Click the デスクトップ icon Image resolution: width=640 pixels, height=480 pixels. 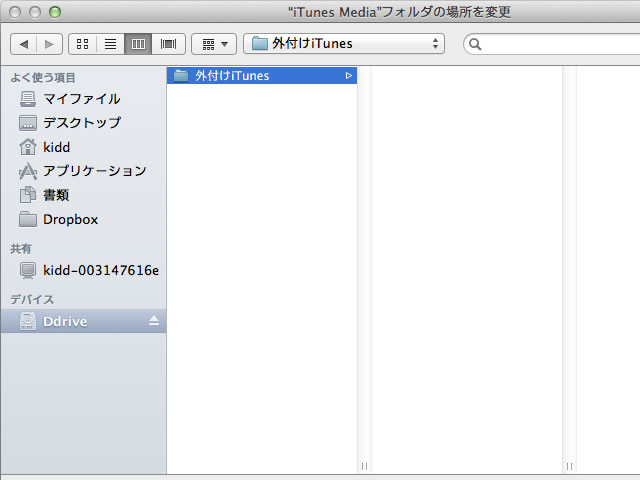(x=28, y=123)
